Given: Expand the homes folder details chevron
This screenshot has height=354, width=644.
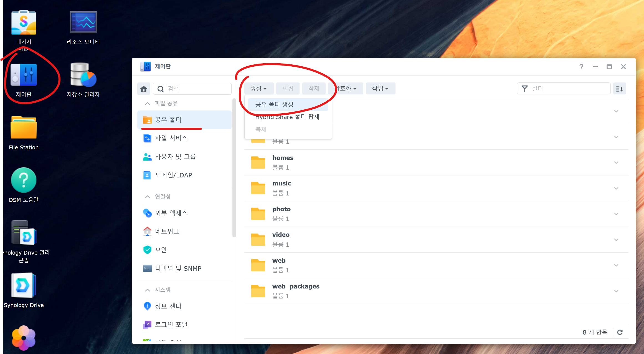Looking at the screenshot, I should [x=616, y=163].
